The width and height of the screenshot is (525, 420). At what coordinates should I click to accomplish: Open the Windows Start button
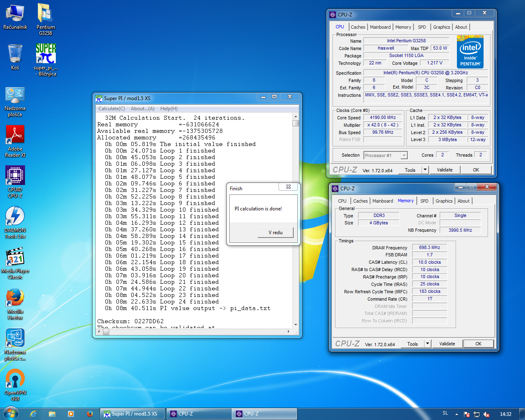[x=11, y=413]
